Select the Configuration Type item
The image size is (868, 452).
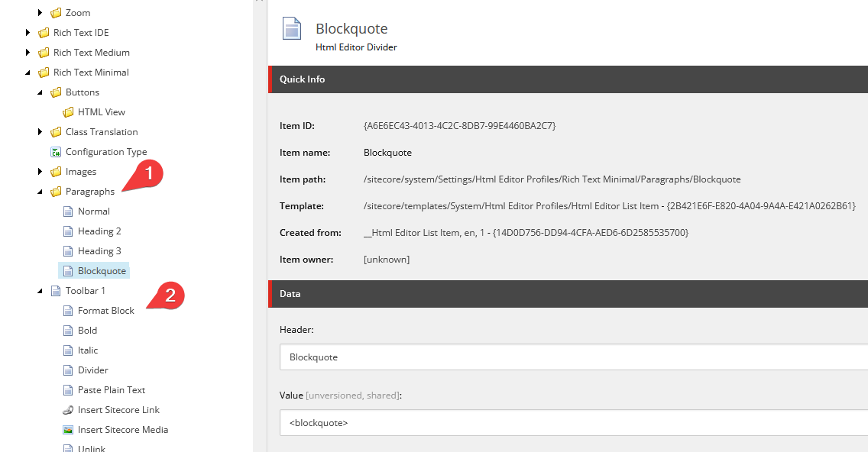(106, 152)
